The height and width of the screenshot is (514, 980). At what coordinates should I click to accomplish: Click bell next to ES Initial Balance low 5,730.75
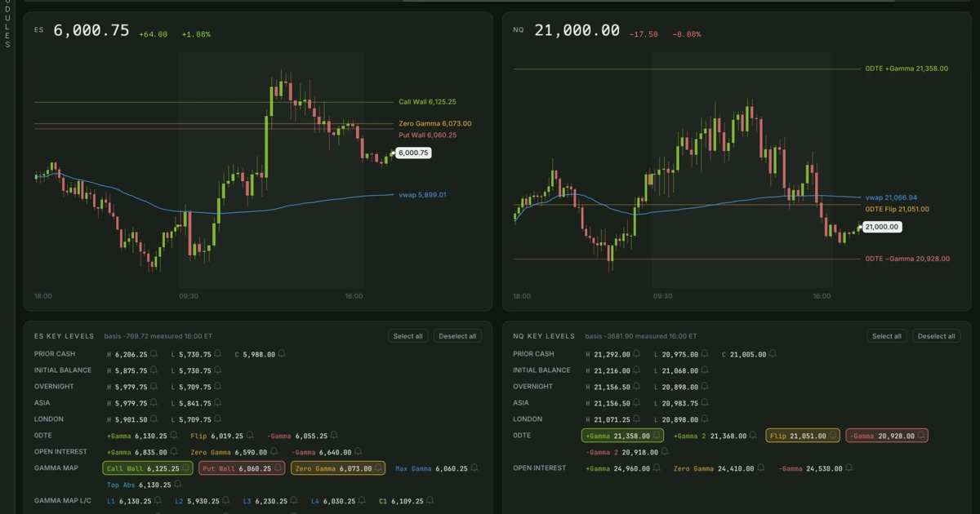click(x=217, y=370)
